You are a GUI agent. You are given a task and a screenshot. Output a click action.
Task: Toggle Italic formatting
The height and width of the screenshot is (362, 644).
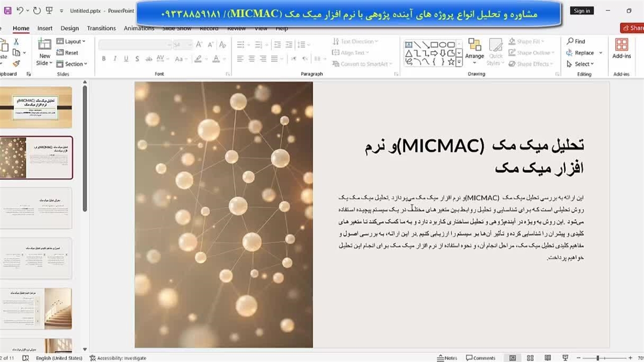(x=115, y=59)
